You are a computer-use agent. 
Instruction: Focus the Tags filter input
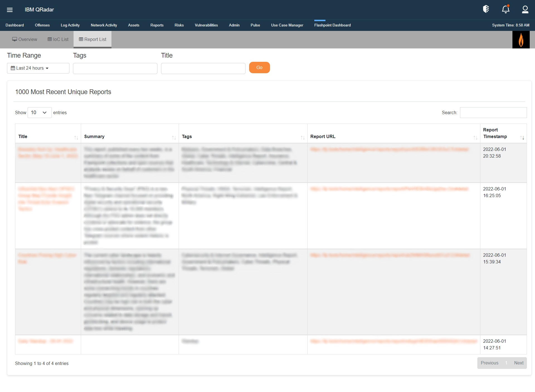pos(115,68)
